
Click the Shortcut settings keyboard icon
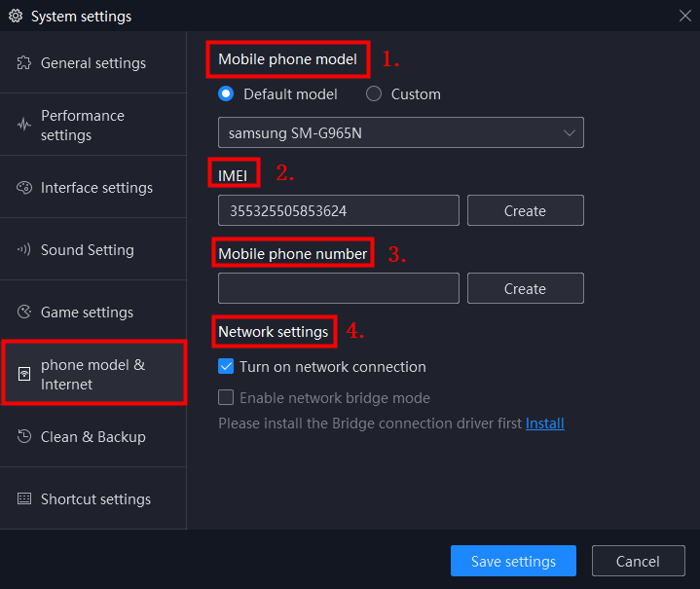click(x=24, y=498)
